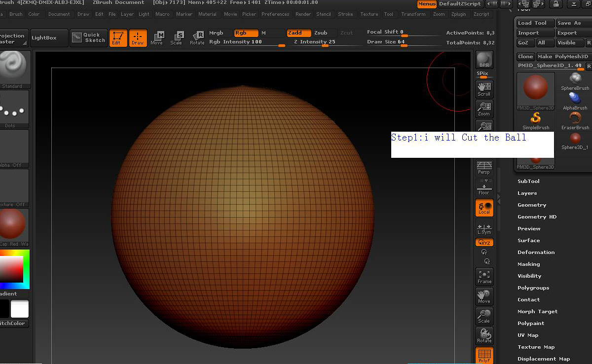Open the Preferences menu

click(275, 14)
